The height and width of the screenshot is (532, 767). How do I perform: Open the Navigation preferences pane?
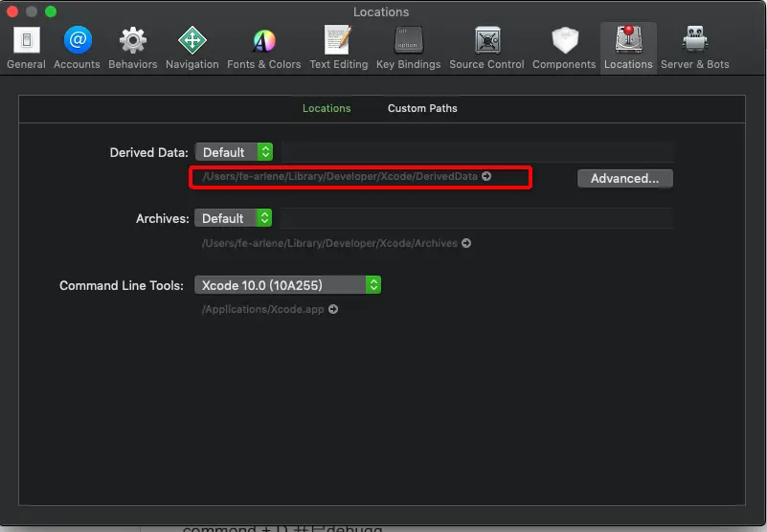(192, 48)
